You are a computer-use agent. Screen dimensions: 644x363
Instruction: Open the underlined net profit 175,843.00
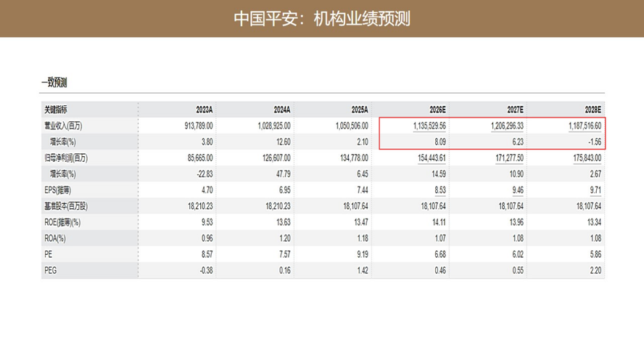(x=587, y=158)
